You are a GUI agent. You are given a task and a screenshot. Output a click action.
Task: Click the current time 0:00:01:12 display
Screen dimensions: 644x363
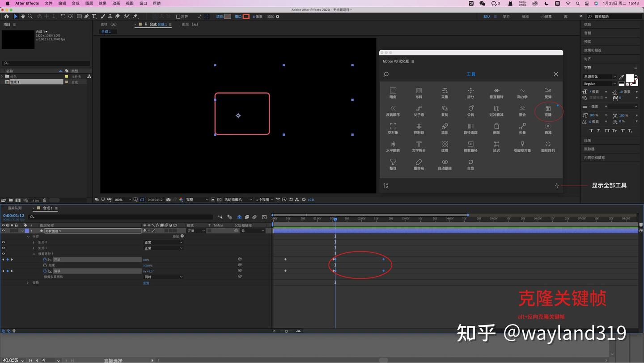pos(14,216)
